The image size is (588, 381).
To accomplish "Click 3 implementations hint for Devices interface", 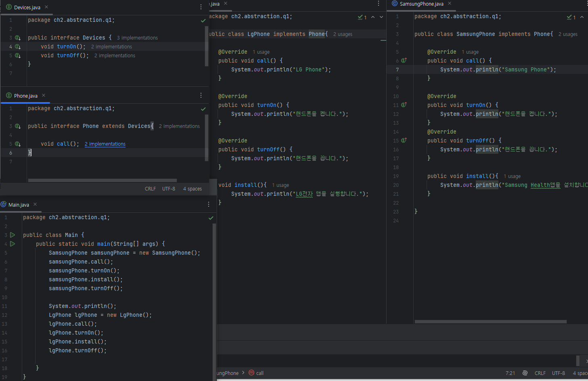I will 137,38.
